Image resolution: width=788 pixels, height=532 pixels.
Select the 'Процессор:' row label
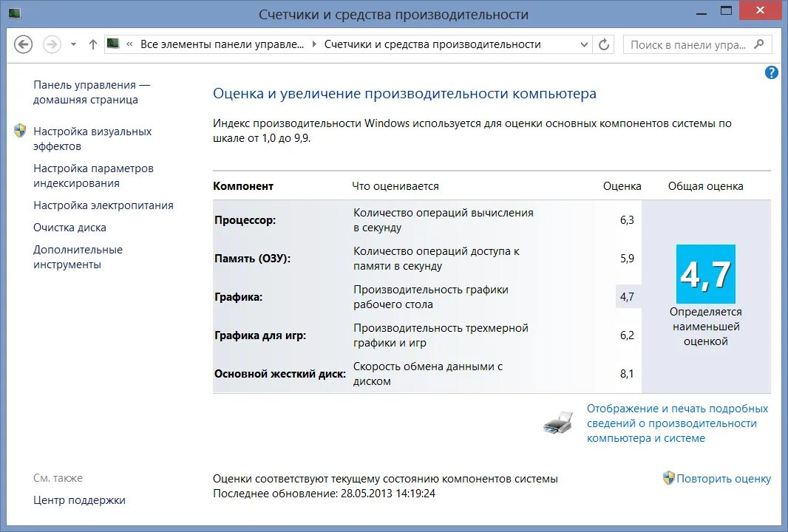coord(245,220)
